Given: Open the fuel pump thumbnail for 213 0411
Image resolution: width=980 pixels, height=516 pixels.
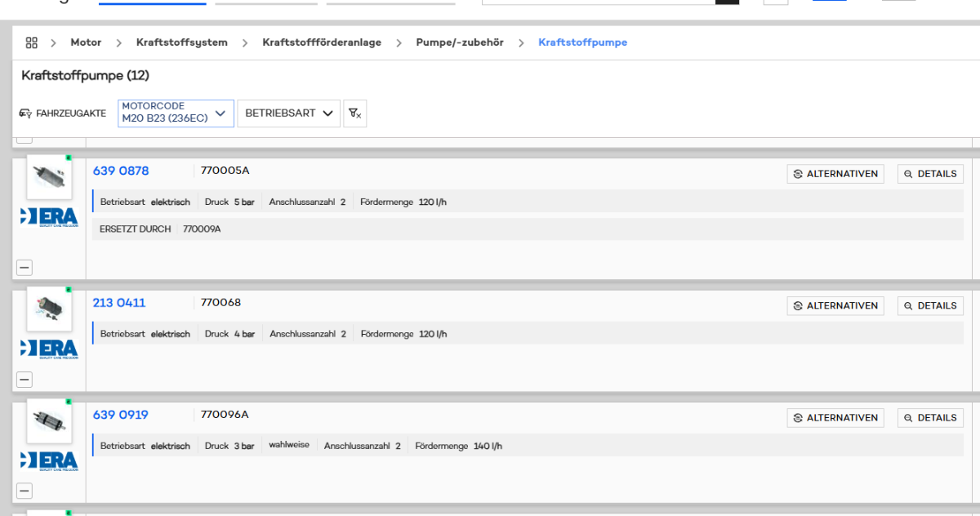Looking at the screenshot, I should click(x=49, y=309).
